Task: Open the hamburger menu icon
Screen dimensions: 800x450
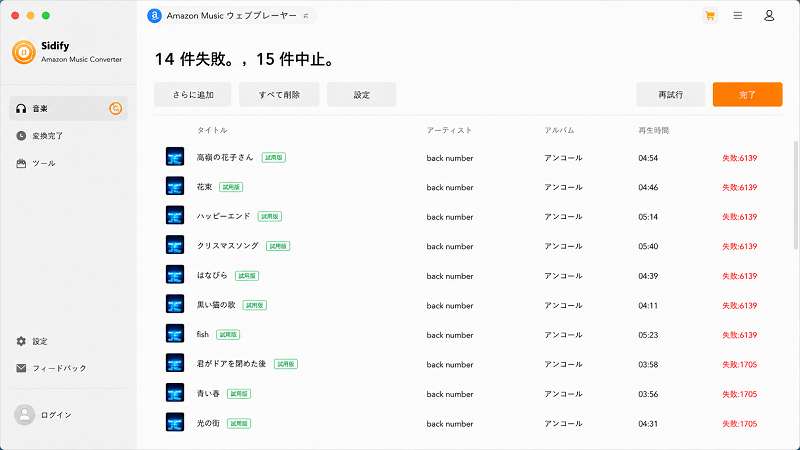Action: coord(738,16)
